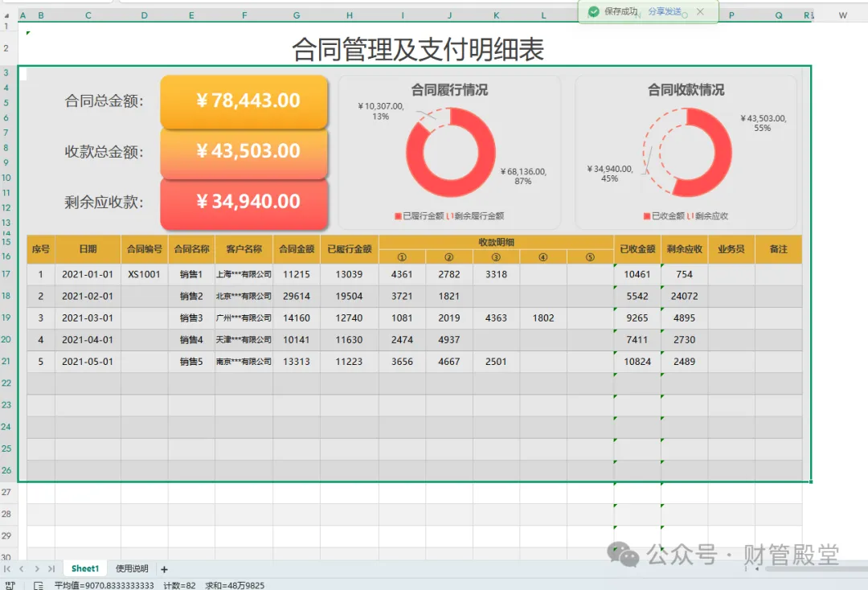Click the 合同管理及支付明细表 title cell
Viewport: 868px width, 590px height.
pos(418,49)
